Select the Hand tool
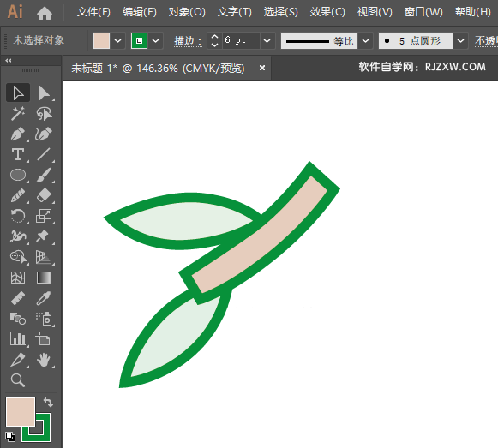498x448 pixels. point(44,360)
